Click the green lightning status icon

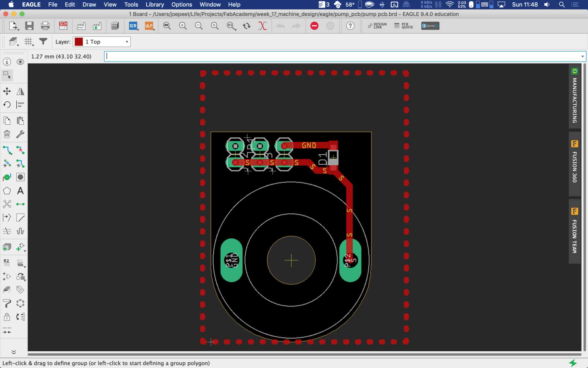(x=573, y=363)
